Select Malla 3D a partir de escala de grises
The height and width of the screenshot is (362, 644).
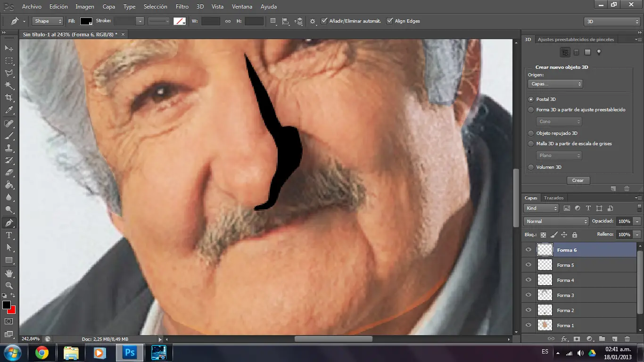(x=531, y=144)
